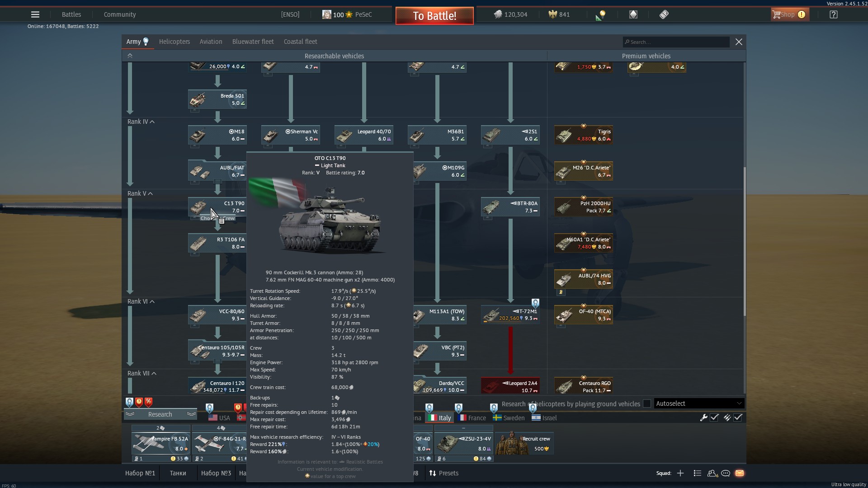
Task: Select the VCC-80/60 vehicle
Action: [217, 315]
